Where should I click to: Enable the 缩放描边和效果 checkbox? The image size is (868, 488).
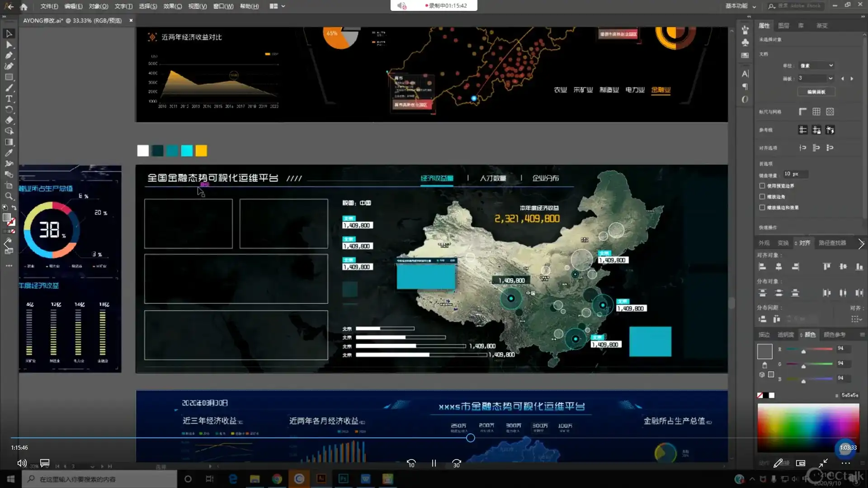pyautogui.click(x=762, y=207)
